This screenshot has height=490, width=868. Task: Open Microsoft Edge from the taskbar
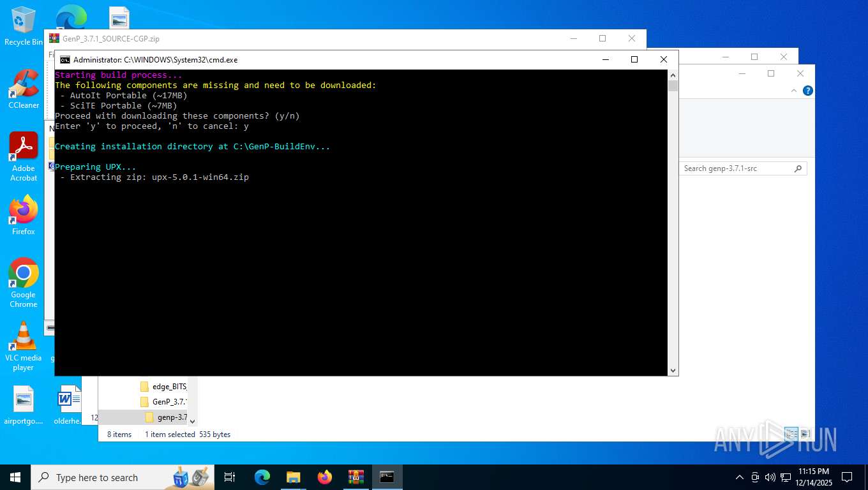point(262,477)
